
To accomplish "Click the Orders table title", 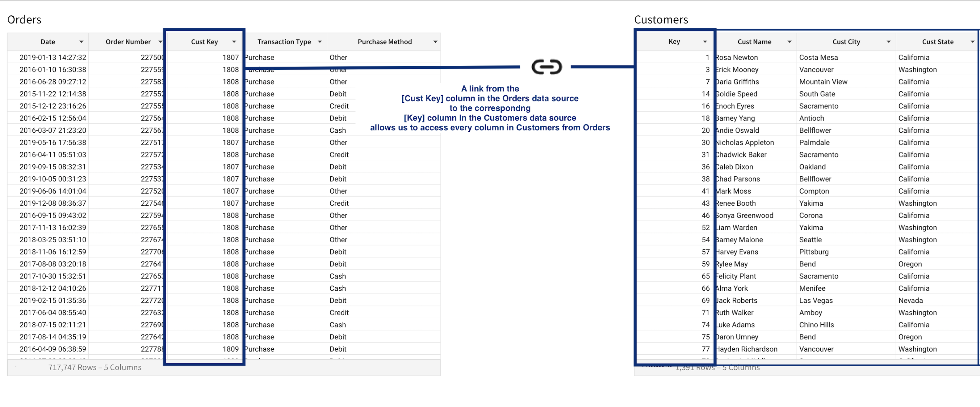I will (24, 19).
